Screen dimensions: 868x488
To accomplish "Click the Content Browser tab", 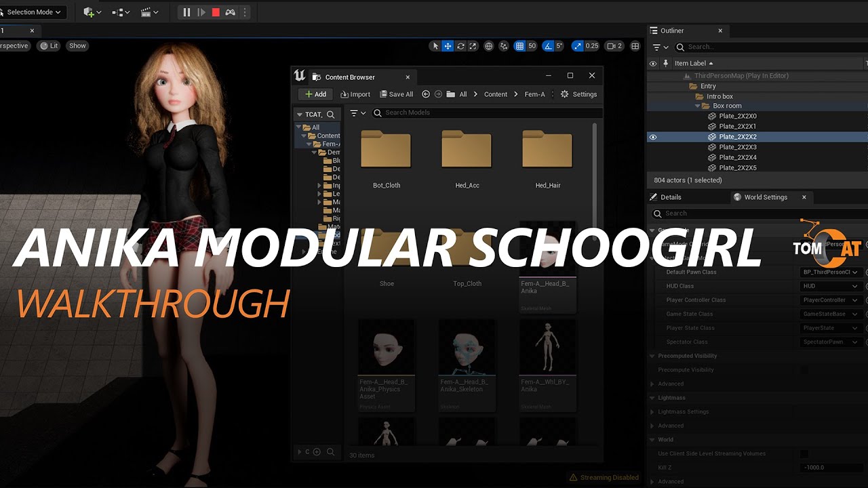I will pyautogui.click(x=350, y=77).
